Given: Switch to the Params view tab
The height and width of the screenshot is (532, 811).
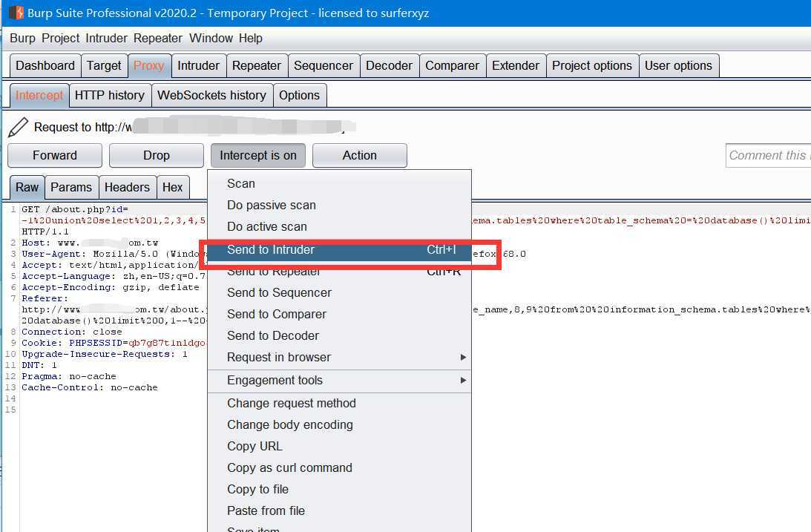Looking at the screenshot, I should [x=70, y=187].
